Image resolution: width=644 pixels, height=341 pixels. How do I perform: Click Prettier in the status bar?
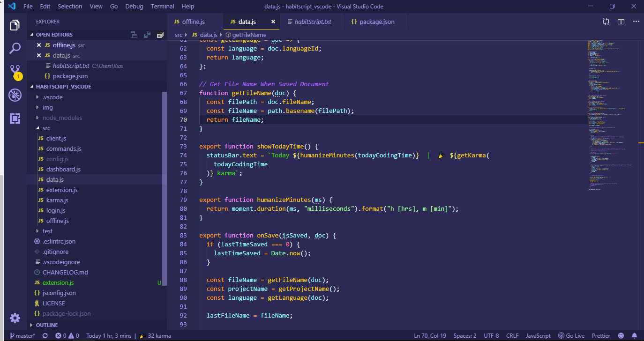pyautogui.click(x=601, y=336)
